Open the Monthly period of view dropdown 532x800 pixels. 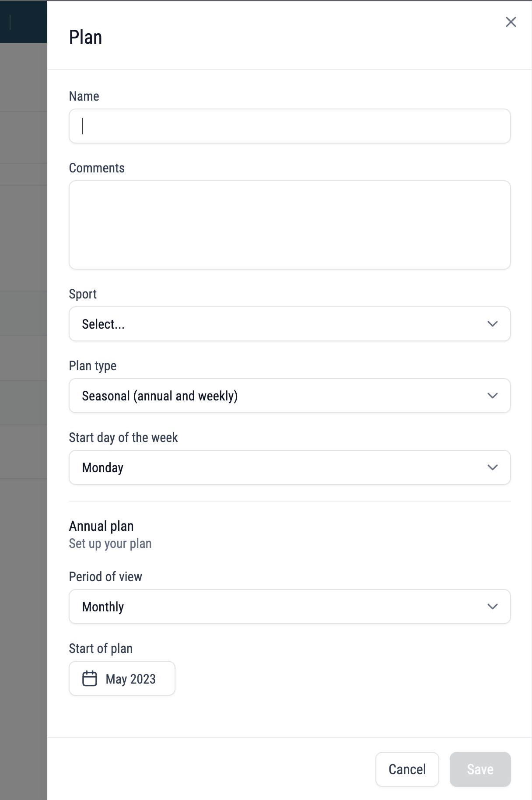290,607
